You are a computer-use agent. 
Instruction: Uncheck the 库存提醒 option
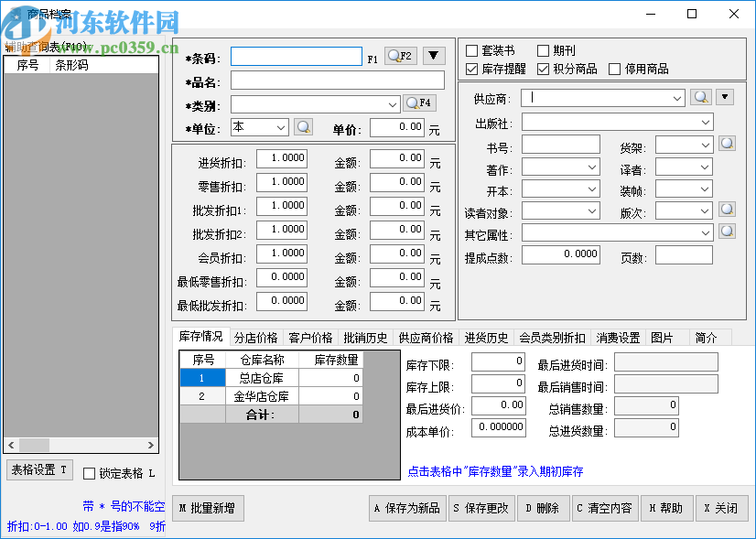click(472, 68)
